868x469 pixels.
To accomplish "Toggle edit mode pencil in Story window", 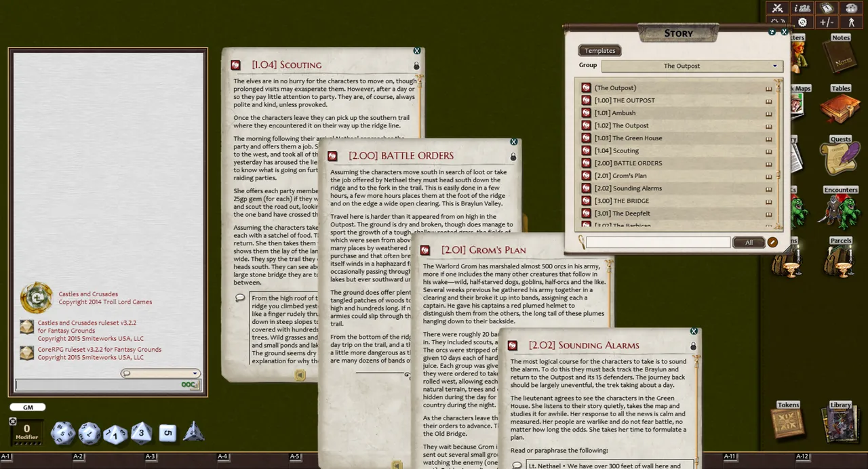I will pos(772,242).
